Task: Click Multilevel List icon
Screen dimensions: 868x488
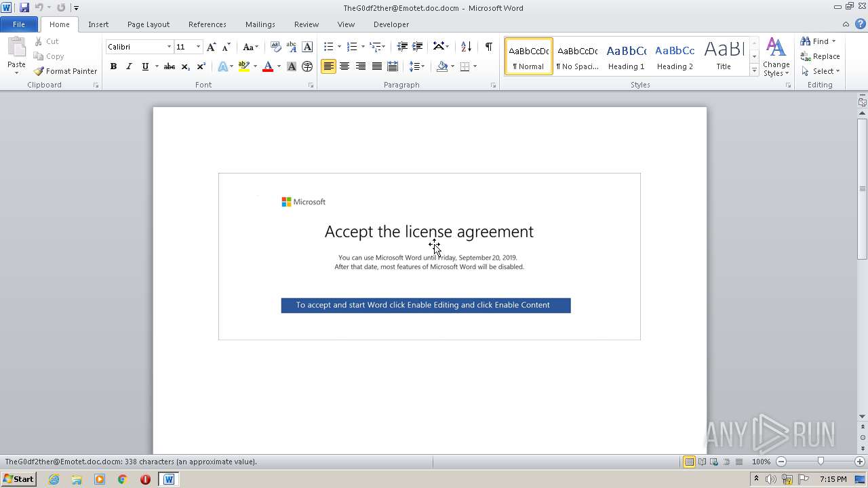Action: 375,47
